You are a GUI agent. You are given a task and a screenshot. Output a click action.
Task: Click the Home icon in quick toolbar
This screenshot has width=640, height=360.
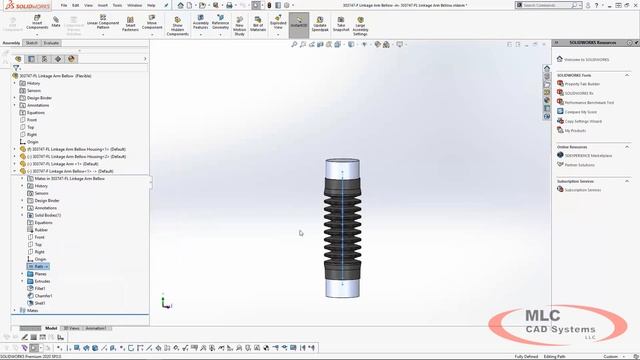point(180,5)
